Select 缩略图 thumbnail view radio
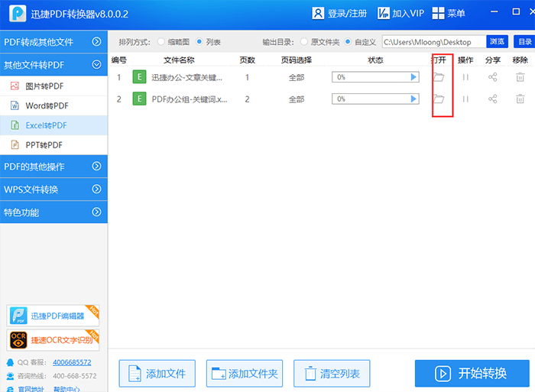Viewport: 535px width, 392px height. point(160,41)
